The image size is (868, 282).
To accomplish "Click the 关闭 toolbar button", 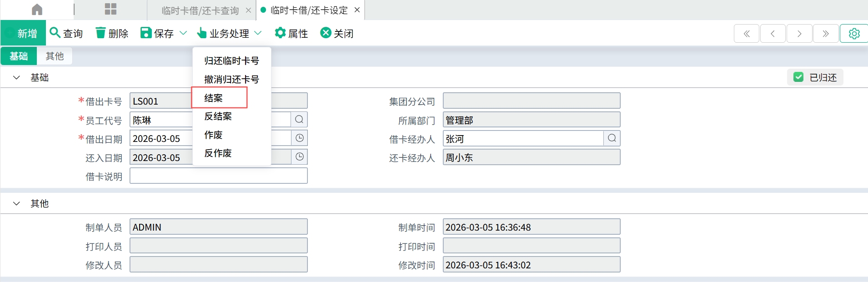I will pos(337,33).
